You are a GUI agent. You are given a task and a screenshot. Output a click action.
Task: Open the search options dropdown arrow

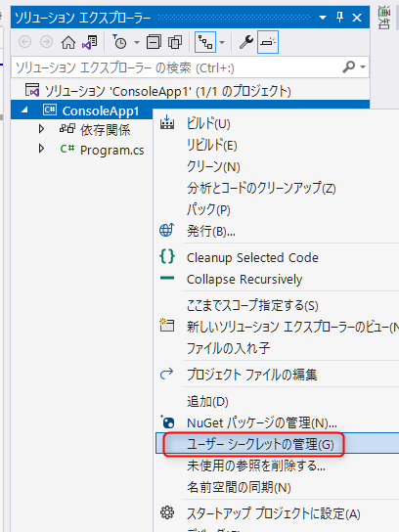[x=363, y=66]
